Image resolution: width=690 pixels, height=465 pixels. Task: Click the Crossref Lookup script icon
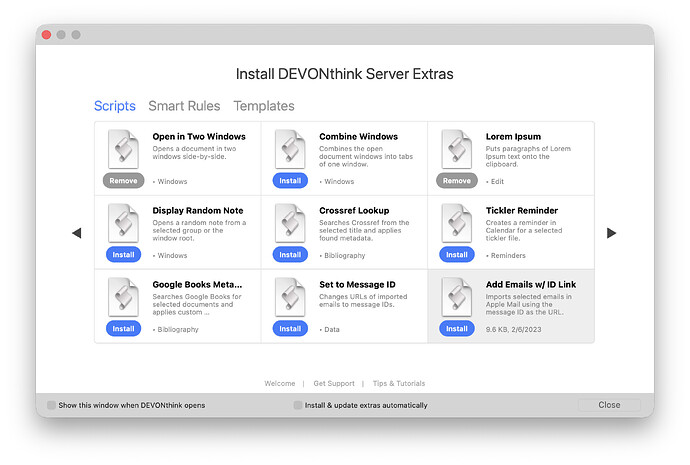pos(290,223)
